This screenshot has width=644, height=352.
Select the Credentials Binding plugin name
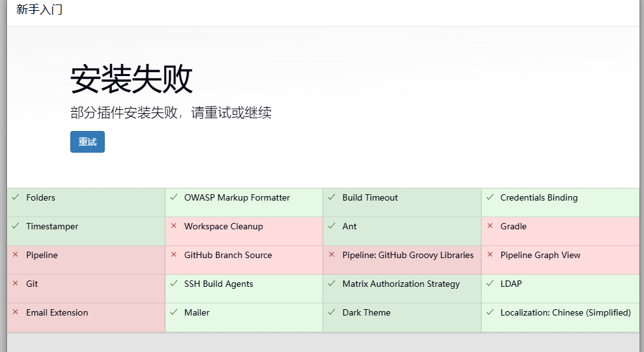[539, 198]
